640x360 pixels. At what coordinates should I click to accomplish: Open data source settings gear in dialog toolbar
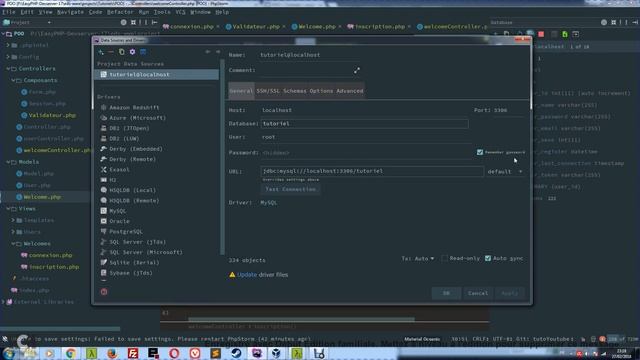click(x=132, y=52)
